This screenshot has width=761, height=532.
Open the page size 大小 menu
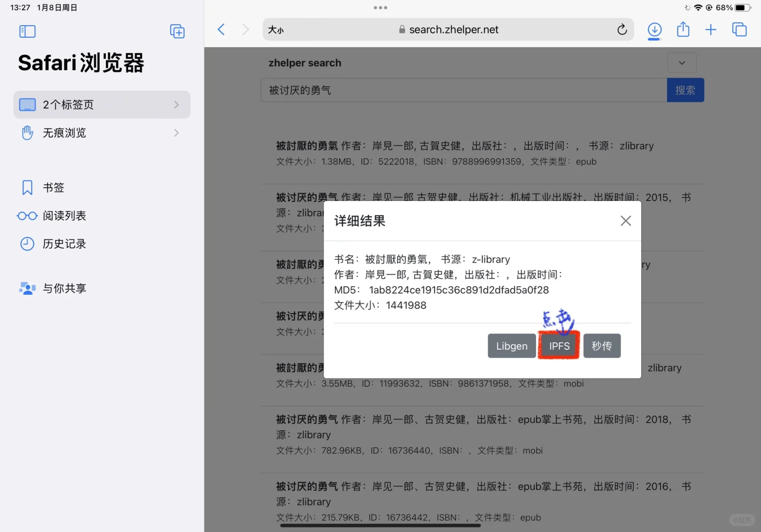click(276, 30)
